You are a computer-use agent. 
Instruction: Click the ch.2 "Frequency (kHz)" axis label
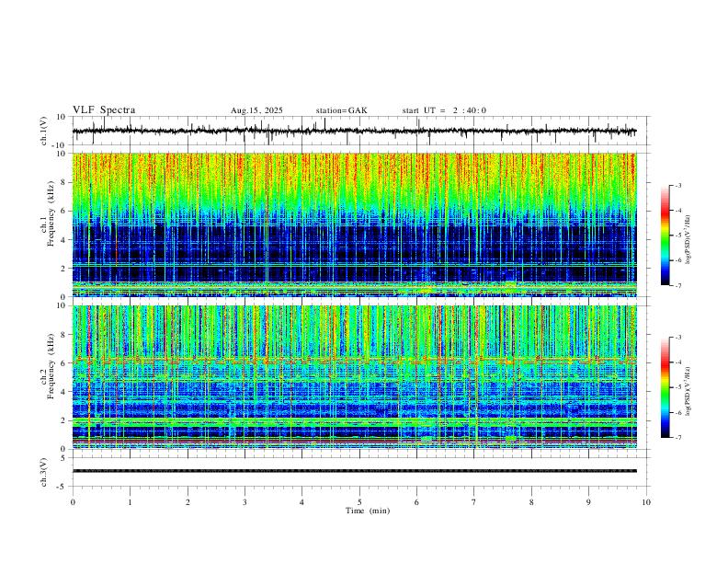51,366
